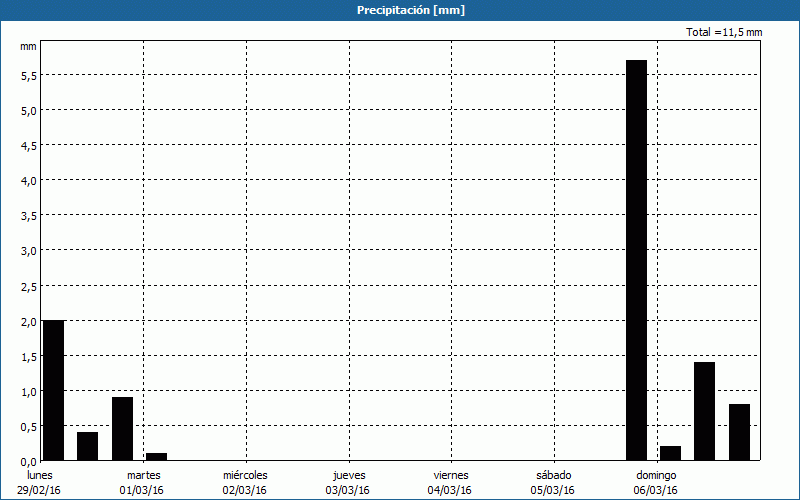The width and height of the screenshot is (800, 500).
Task: Click the Precipitación [mm] title bar
Action: 400,10
